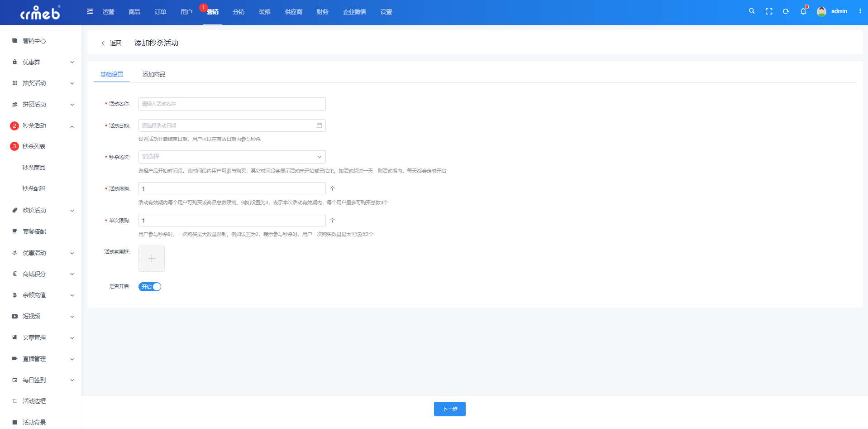Toggle the 是否开启 switch

[150, 287]
